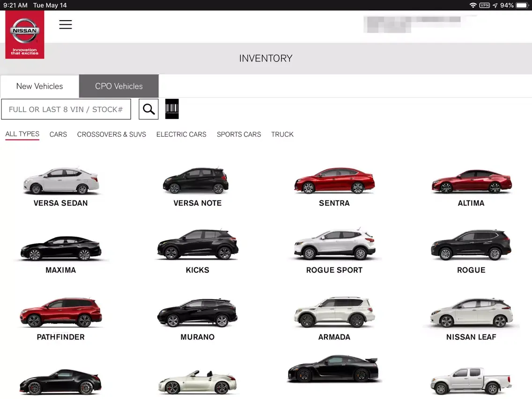Tap the ALTIMA label
The height and width of the screenshot is (399, 532).
pos(471,203)
